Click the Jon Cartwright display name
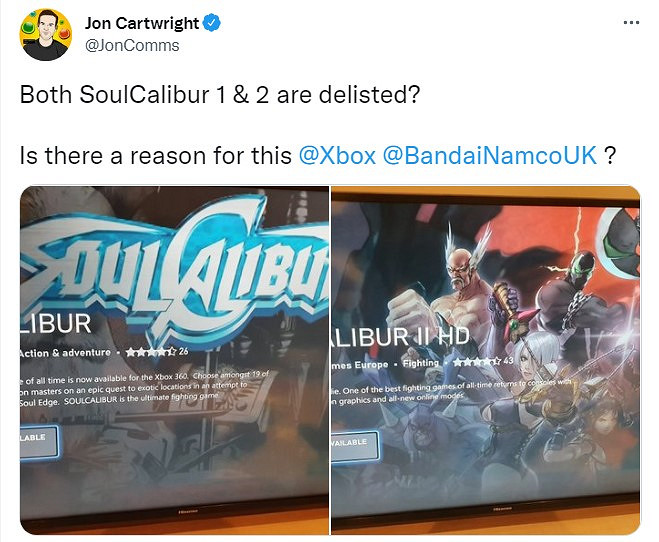 point(142,23)
